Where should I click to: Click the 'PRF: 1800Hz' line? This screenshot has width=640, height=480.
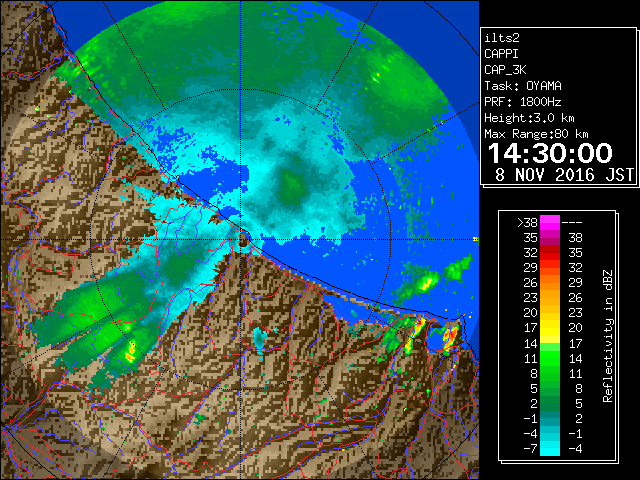pyautogui.click(x=523, y=102)
